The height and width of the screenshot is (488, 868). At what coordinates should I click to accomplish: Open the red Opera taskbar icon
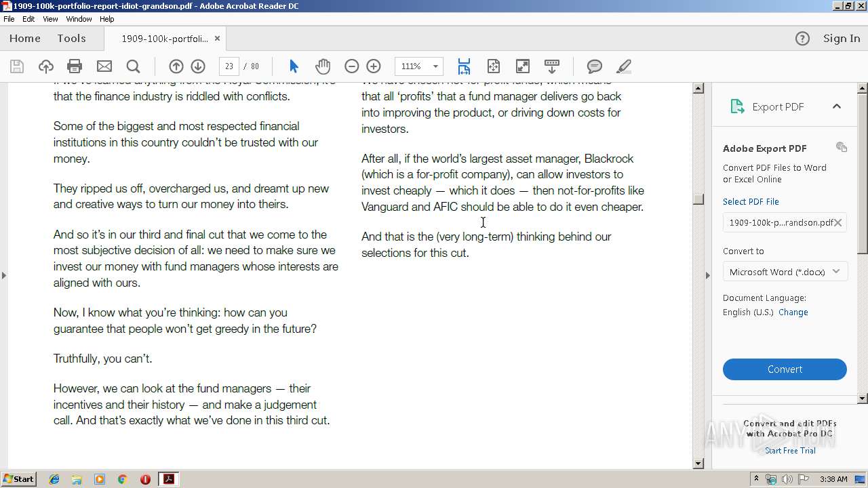[x=145, y=479]
